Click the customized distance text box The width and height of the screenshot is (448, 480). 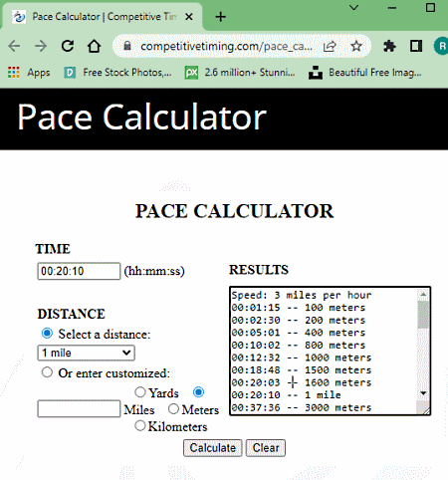click(x=79, y=408)
